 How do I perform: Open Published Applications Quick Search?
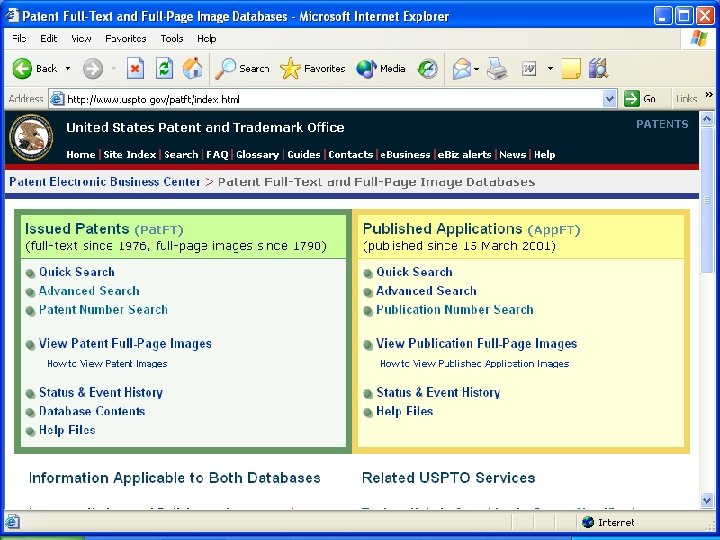[x=414, y=272]
